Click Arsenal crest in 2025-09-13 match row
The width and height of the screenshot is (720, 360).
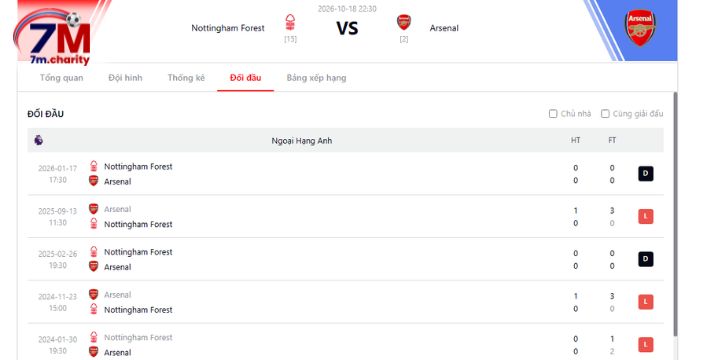[94, 209]
